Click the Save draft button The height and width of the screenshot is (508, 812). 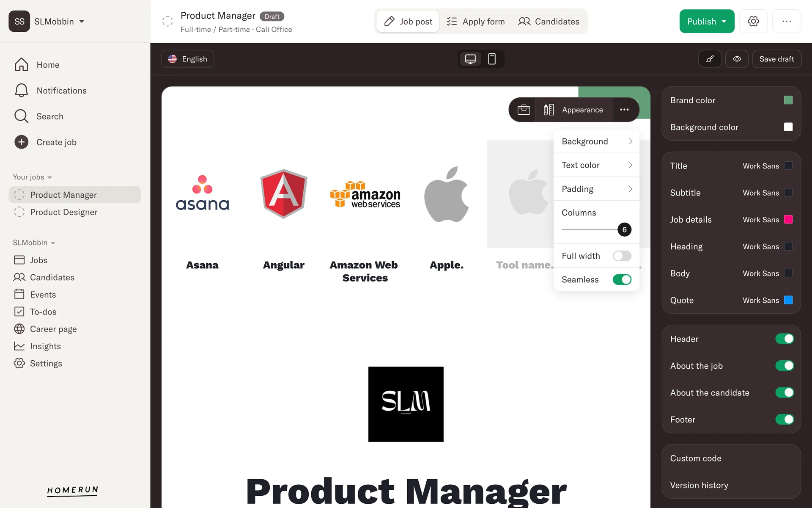[776, 59]
